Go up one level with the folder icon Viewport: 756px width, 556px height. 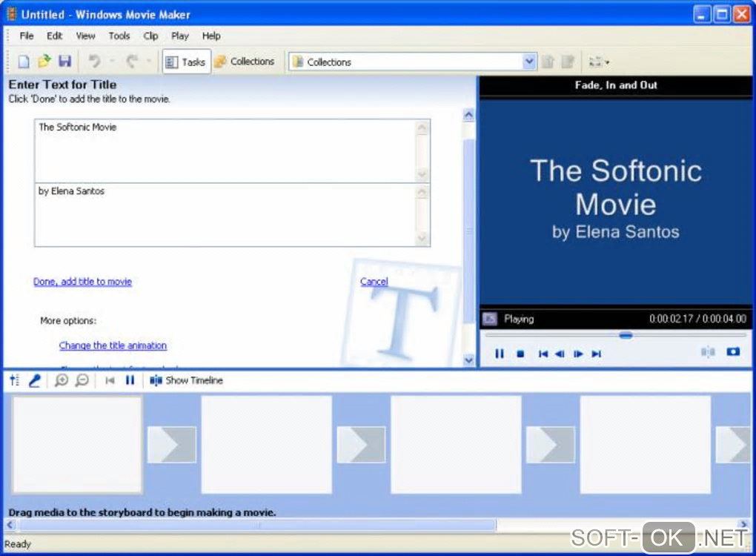point(548,62)
